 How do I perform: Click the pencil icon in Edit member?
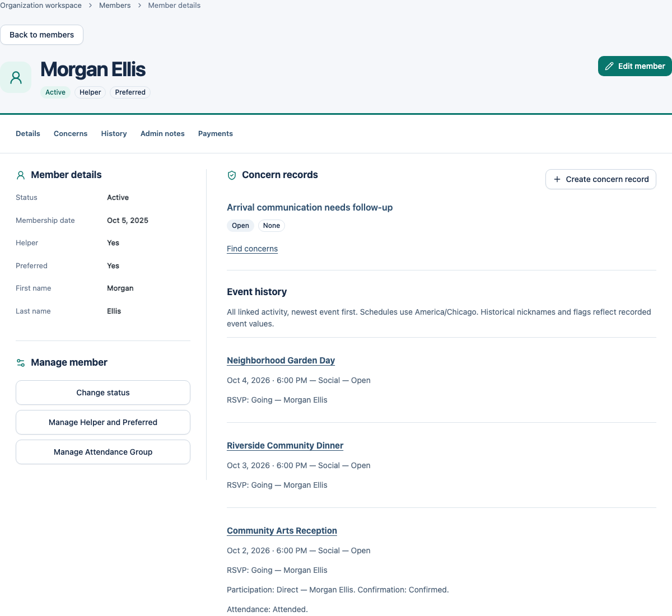click(609, 66)
